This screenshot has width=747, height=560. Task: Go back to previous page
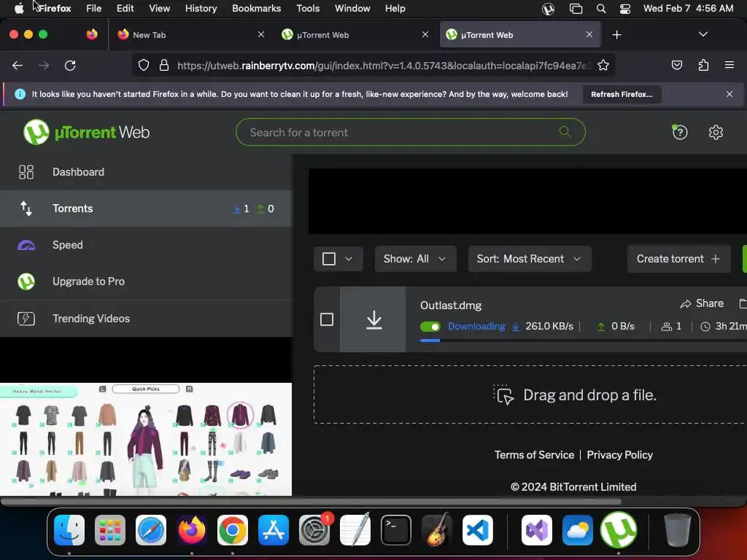[x=18, y=65]
